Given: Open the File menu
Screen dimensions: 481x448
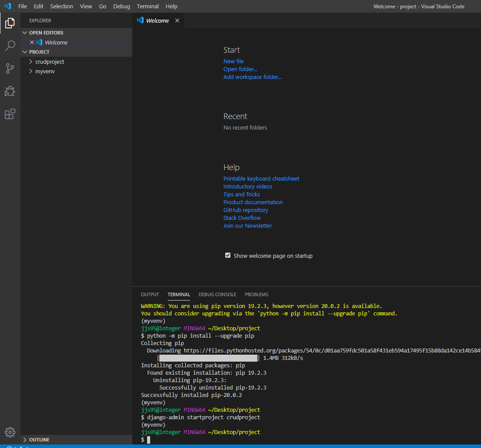Looking at the screenshot, I should coord(22,6).
